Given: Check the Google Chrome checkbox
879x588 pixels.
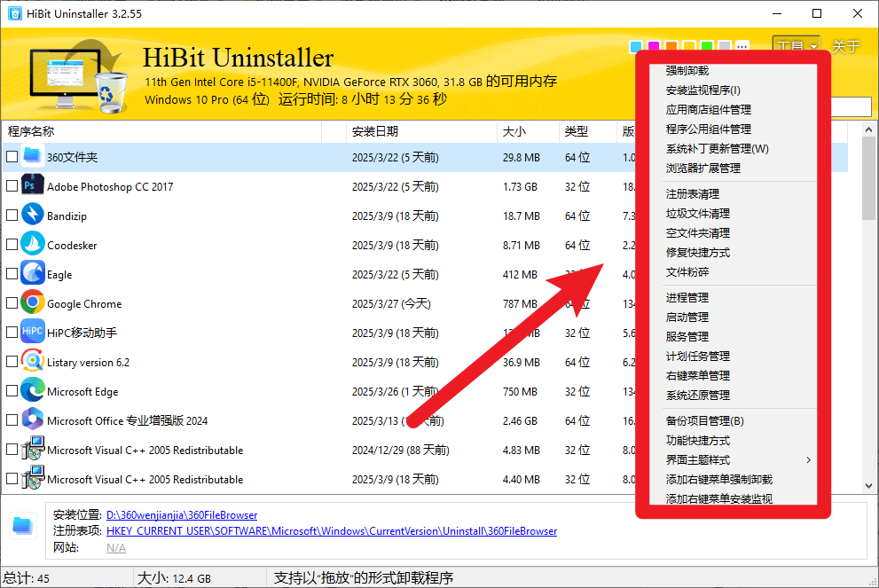Looking at the screenshot, I should pos(12,302).
